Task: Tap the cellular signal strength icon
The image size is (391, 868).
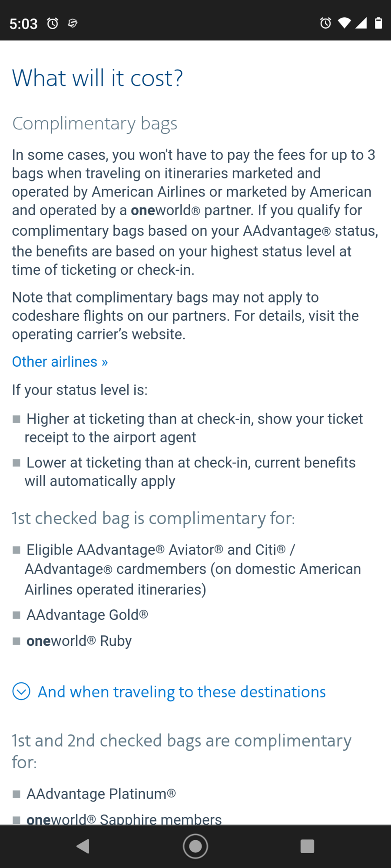Action: point(361,23)
